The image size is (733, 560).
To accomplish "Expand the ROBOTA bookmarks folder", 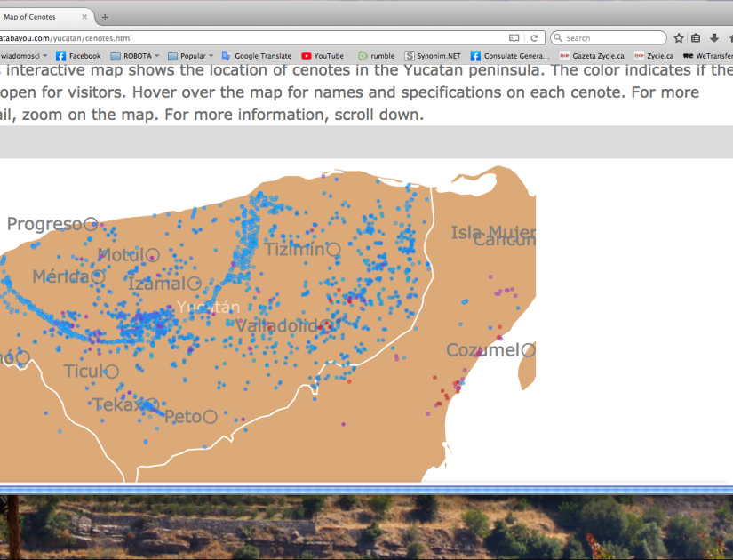I will (x=136, y=56).
